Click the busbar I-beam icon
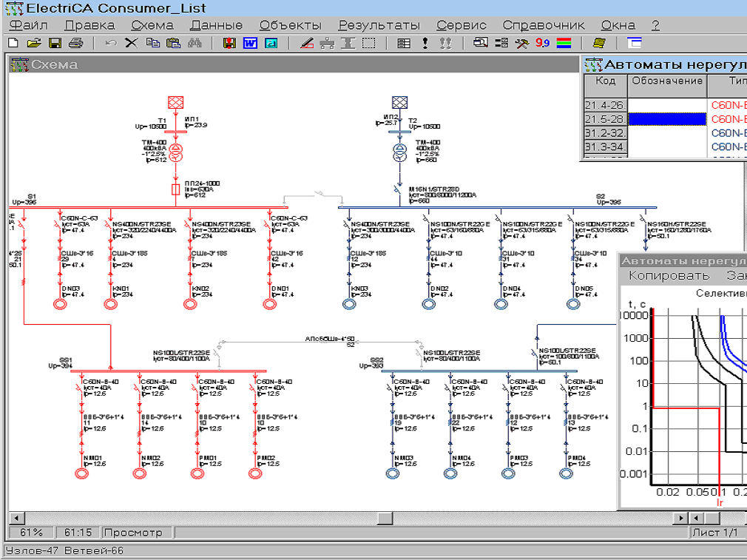This screenshot has width=747, height=560. 348,43
